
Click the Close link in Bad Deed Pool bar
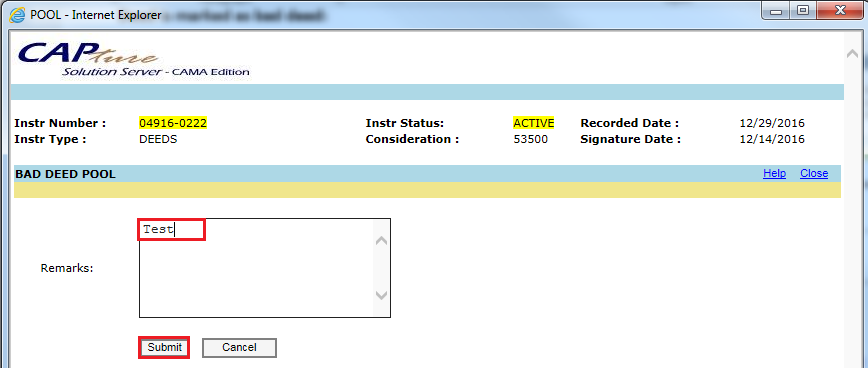point(814,174)
